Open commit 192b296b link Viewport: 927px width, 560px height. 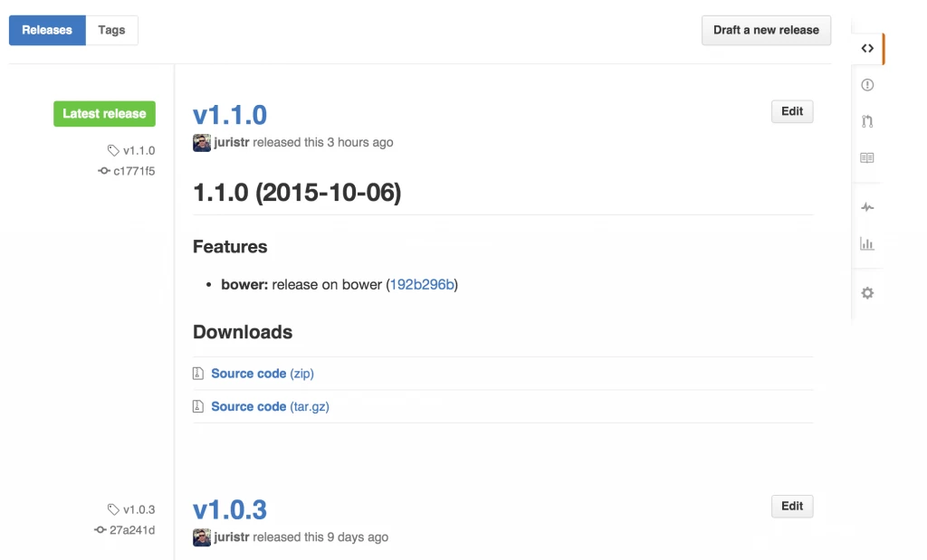click(423, 284)
